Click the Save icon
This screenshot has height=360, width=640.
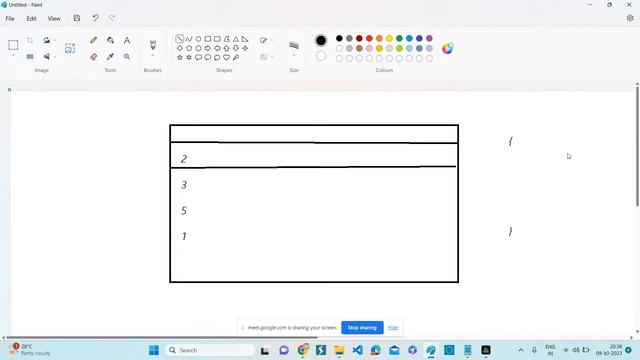(77, 18)
